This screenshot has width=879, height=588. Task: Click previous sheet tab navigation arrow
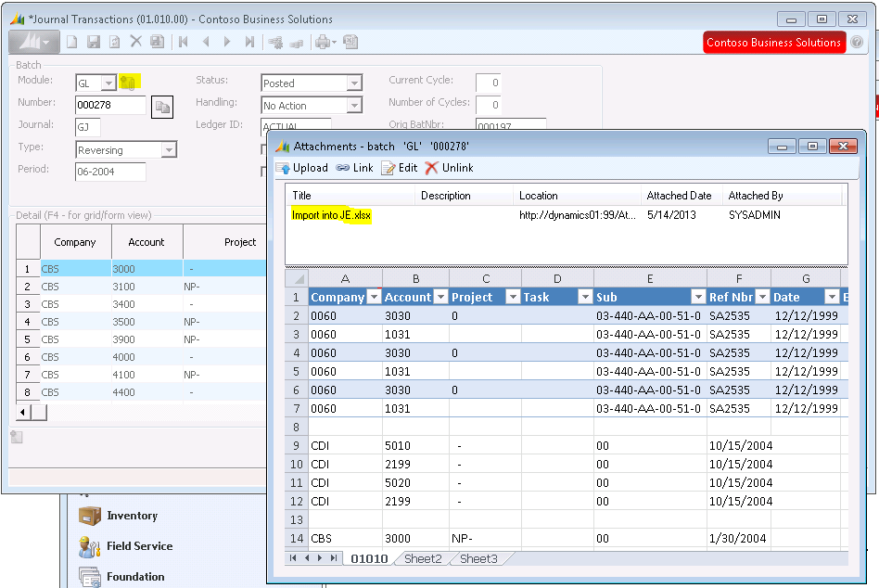(307, 557)
